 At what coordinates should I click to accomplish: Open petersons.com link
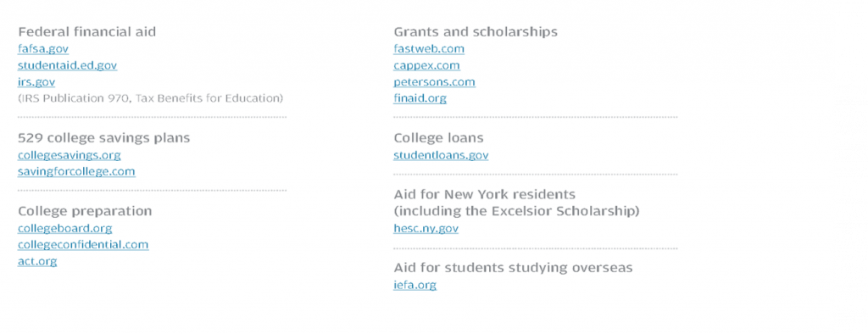[435, 82]
